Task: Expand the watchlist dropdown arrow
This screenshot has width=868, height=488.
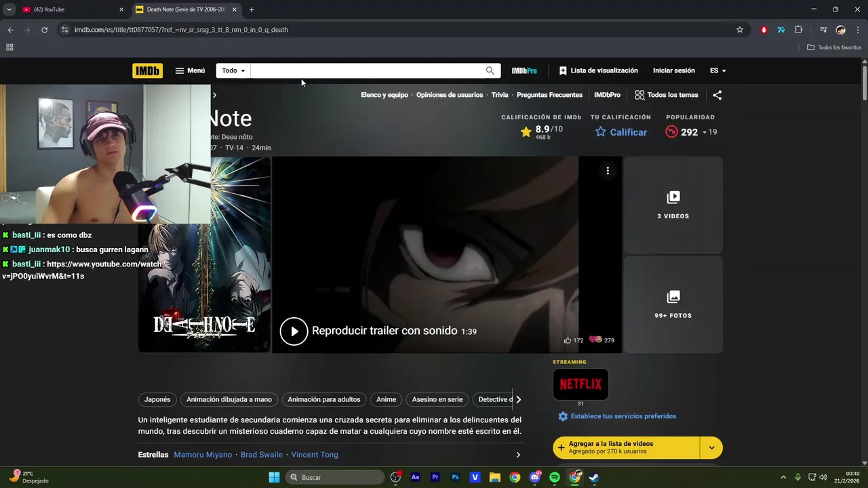Action: tap(711, 447)
